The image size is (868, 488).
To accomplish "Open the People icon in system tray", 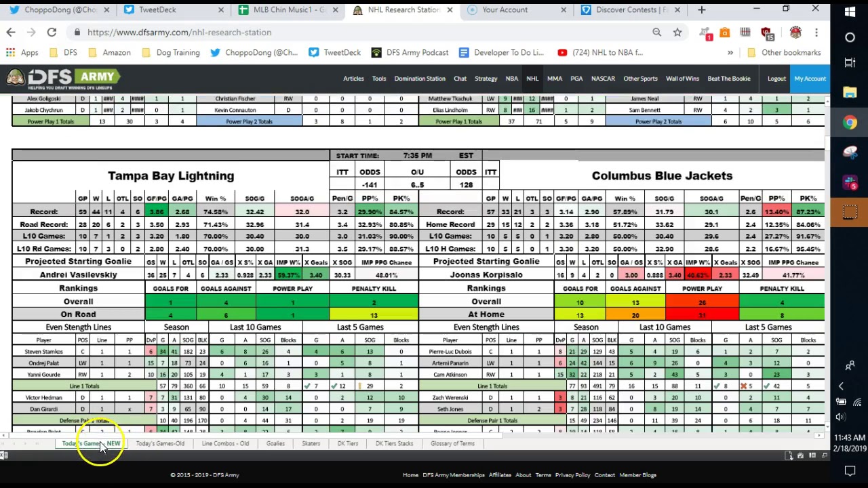I will (850, 367).
